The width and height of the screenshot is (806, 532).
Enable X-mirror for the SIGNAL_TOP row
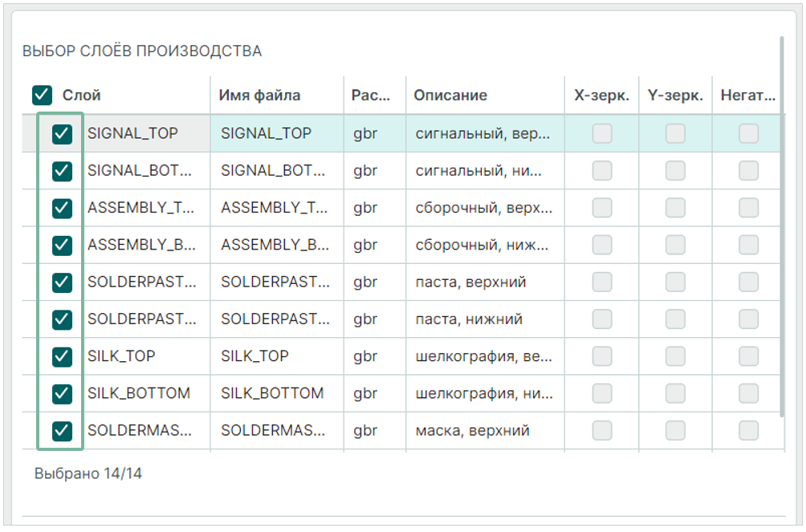tap(601, 134)
